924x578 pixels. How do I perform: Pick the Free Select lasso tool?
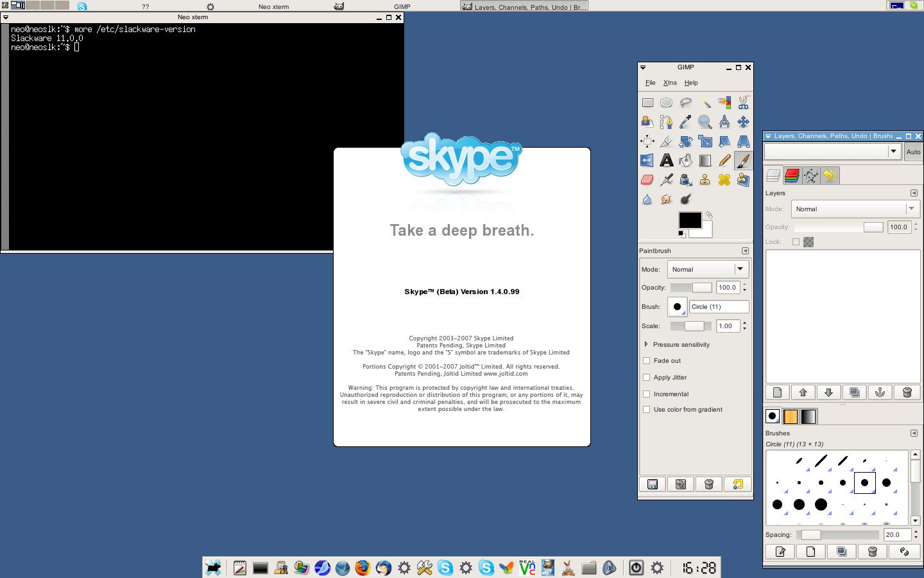(x=686, y=103)
